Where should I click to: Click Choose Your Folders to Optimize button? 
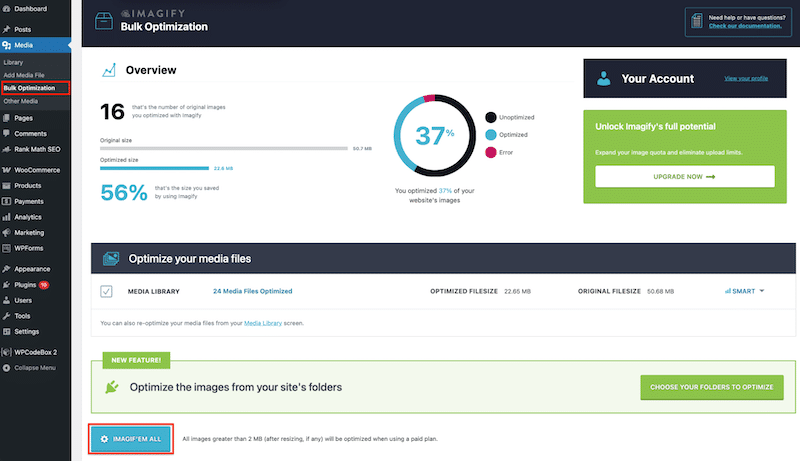coord(712,387)
